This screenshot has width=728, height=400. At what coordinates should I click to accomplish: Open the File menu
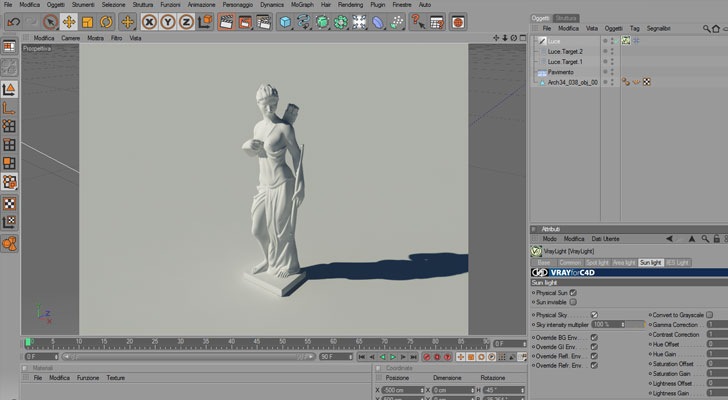pos(8,5)
